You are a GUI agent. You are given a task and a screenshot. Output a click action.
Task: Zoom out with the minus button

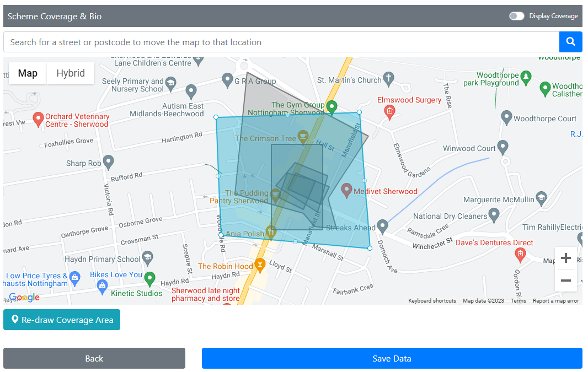click(565, 280)
